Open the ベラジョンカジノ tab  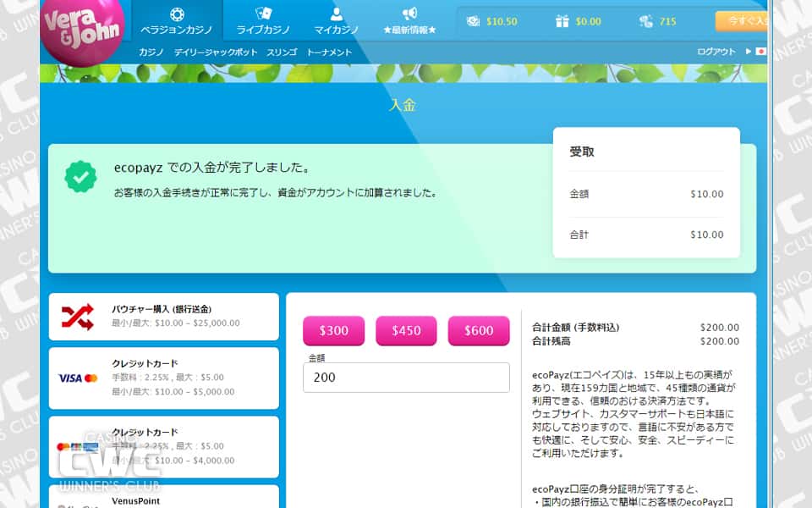coord(177,20)
